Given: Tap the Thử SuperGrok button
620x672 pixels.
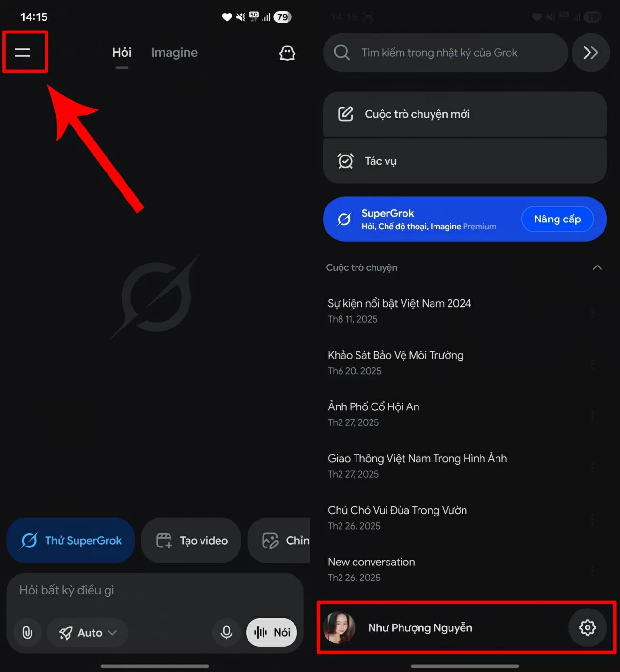Looking at the screenshot, I should click(x=71, y=540).
